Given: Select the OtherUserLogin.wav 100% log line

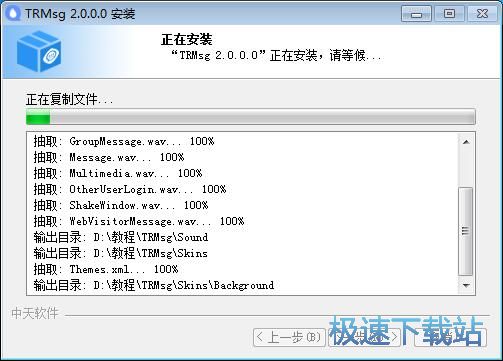Looking at the screenshot, I should click(x=130, y=189).
